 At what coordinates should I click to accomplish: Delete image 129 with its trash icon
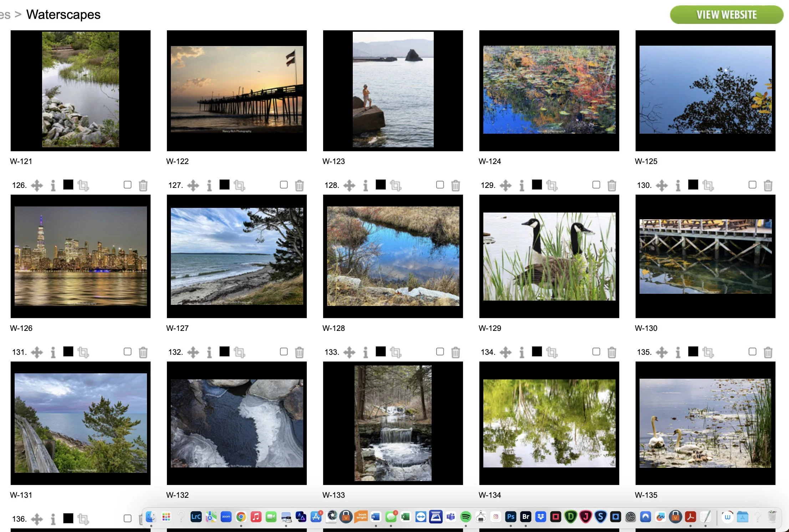click(612, 185)
